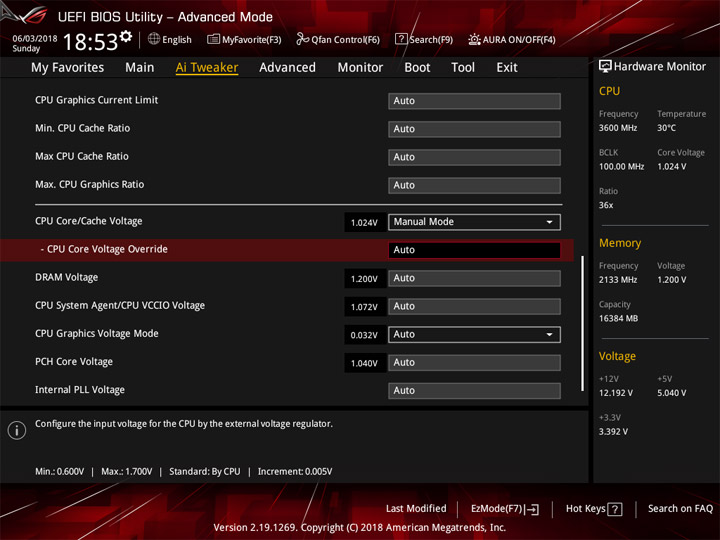Click the 3600 MHz CPU frequency value
The height and width of the screenshot is (540, 720).
coord(618,128)
